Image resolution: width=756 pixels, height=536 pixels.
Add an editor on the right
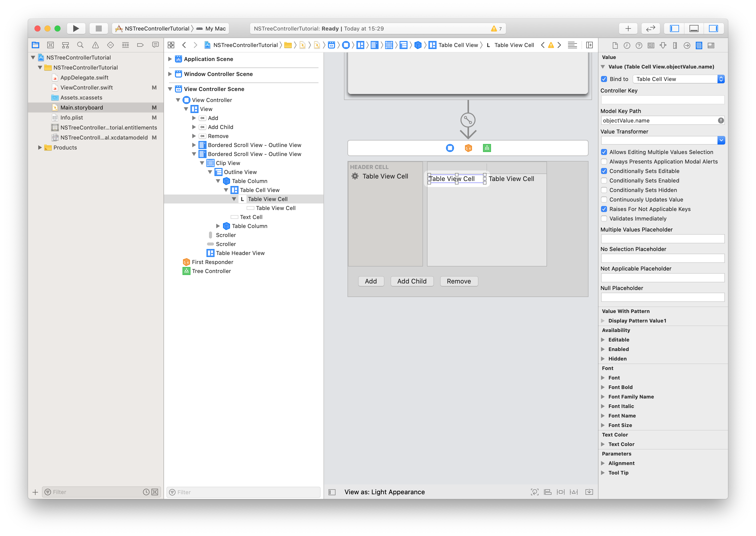[589, 45]
